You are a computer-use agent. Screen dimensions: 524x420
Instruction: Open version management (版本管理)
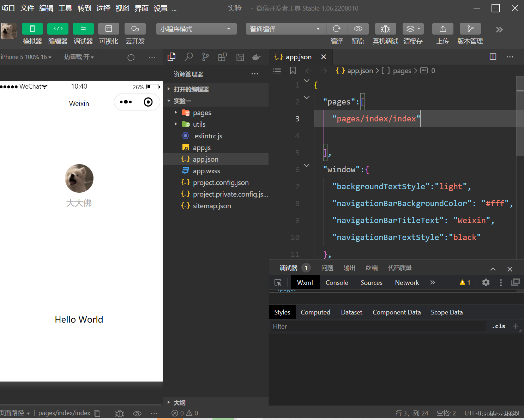pyautogui.click(x=470, y=29)
